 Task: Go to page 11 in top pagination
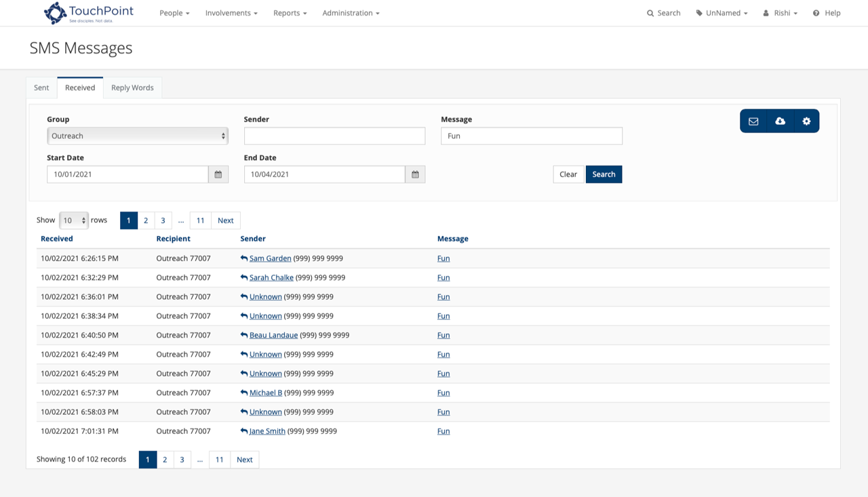pyautogui.click(x=201, y=220)
